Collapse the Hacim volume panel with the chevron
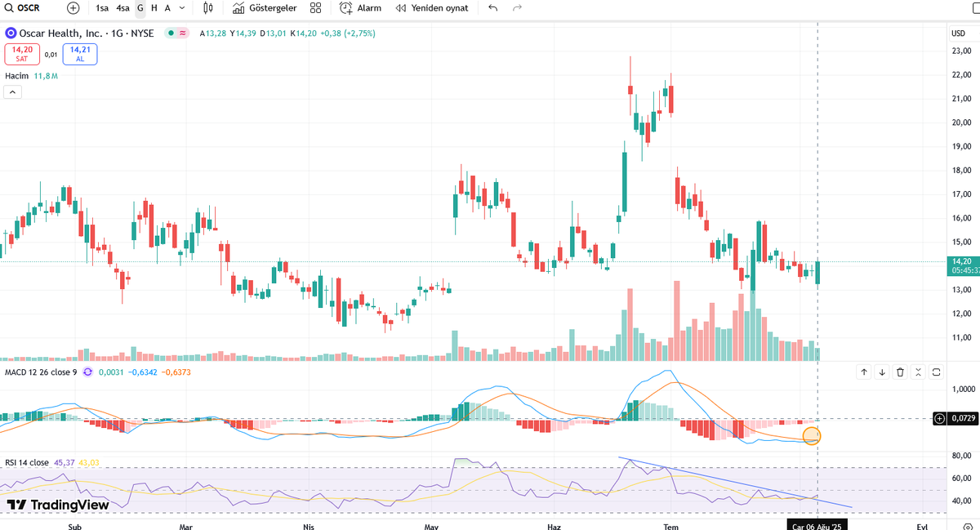 [11, 91]
